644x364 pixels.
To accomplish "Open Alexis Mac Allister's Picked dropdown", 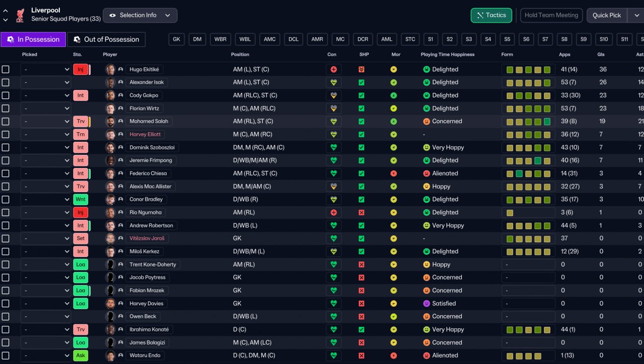I will 46,187.
